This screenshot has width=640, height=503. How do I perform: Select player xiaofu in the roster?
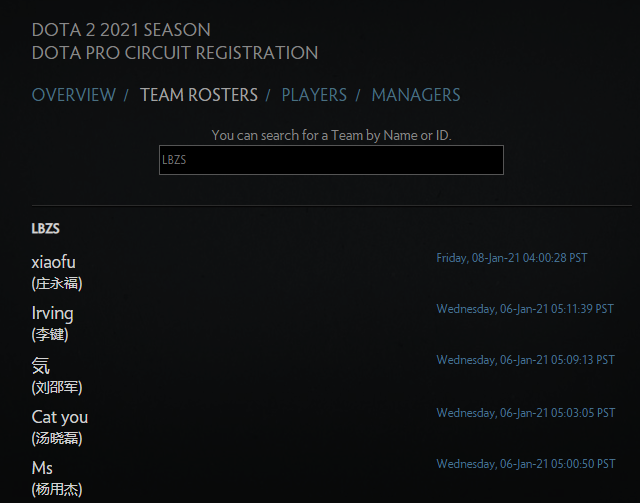(x=54, y=262)
